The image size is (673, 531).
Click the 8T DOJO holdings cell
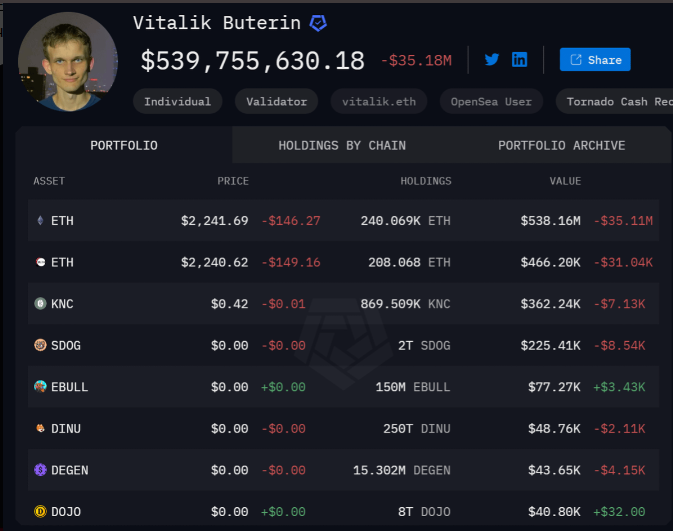tap(424, 512)
